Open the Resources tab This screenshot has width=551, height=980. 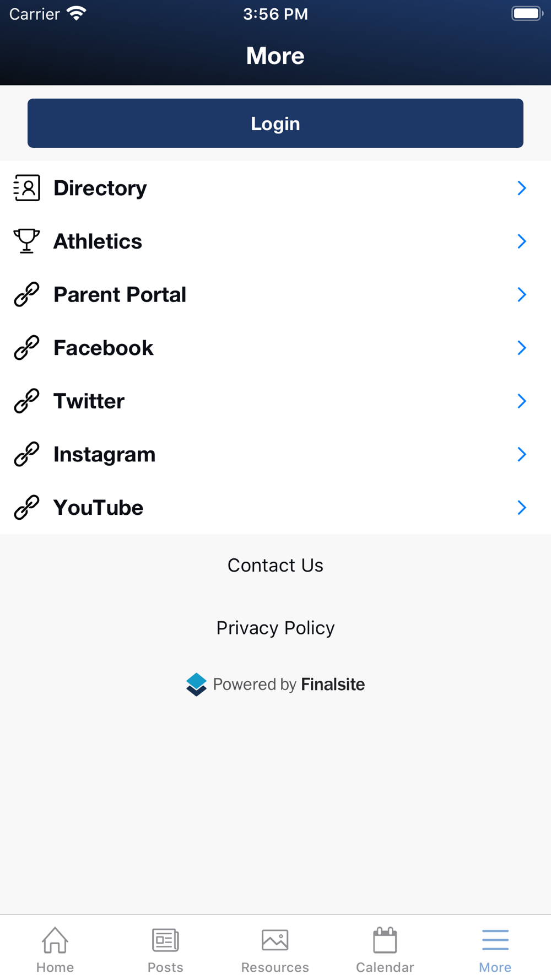[x=275, y=950]
